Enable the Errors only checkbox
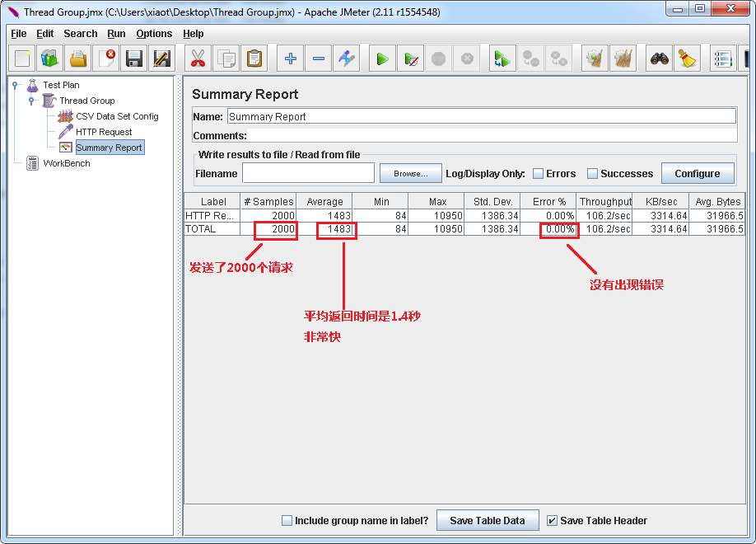Image resolution: width=756 pixels, height=544 pixels. 538,174
